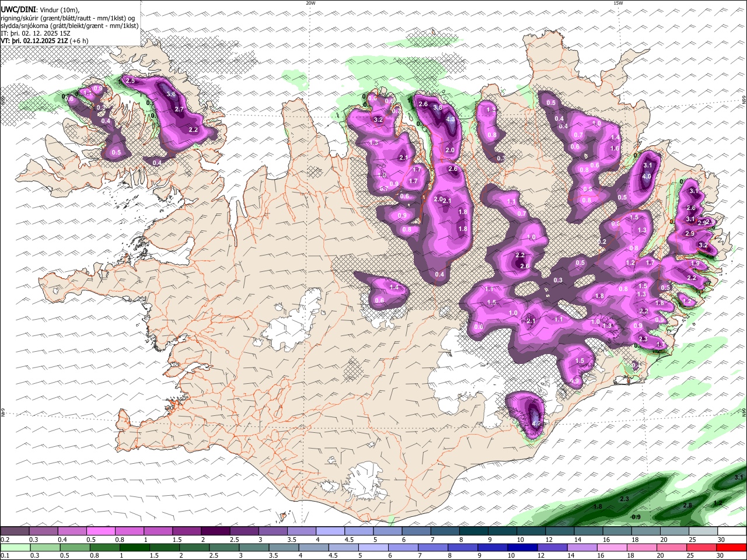Click the light pink 16 swatch in the rain scale
The width and height of the screenshot is (747, 560).
tap(612, 548)
